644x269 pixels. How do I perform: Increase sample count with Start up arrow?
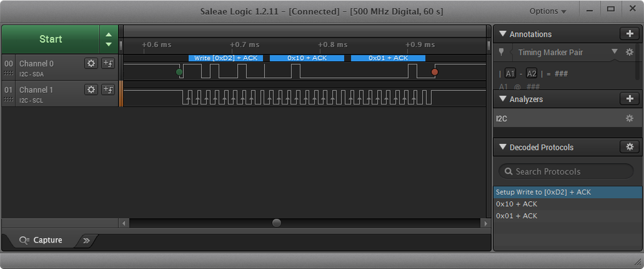pos(108,35)
